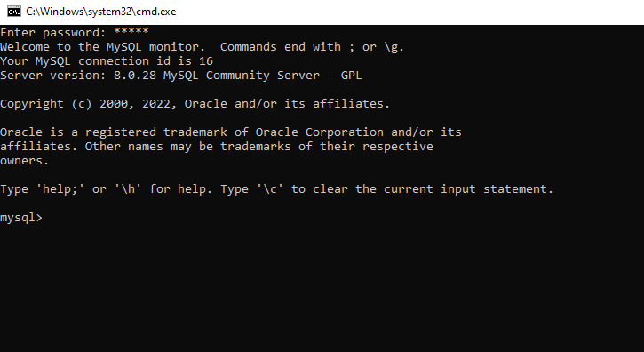The width and height of the screenshot is (644, 352).
Task: Click the 'help;' command hint
Action: pos(60,189)
